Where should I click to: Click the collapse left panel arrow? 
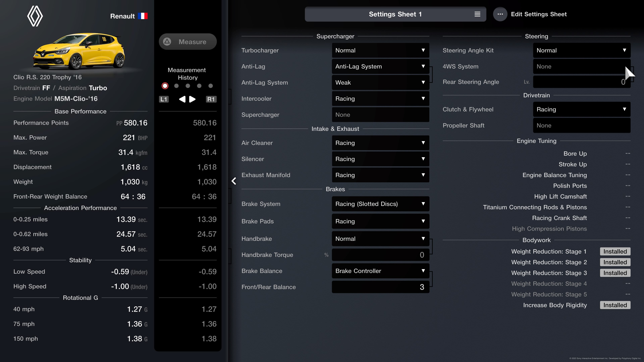pos(234,181)
